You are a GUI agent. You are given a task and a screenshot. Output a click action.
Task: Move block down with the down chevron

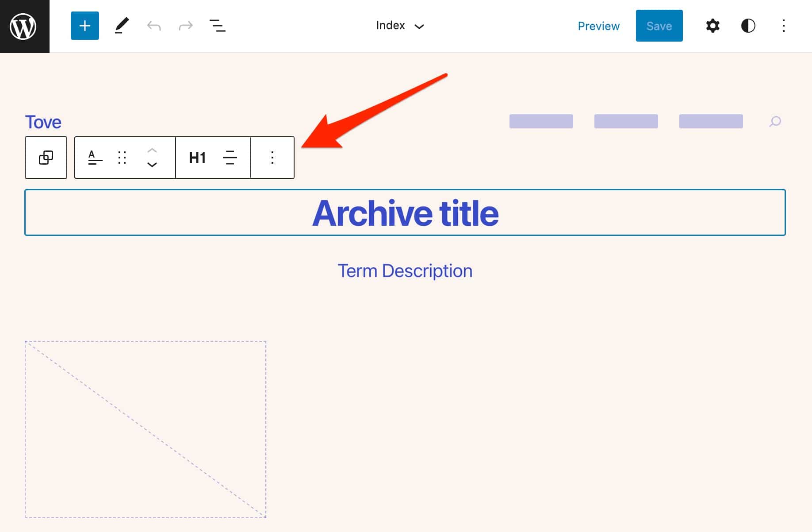click(152, 165)
